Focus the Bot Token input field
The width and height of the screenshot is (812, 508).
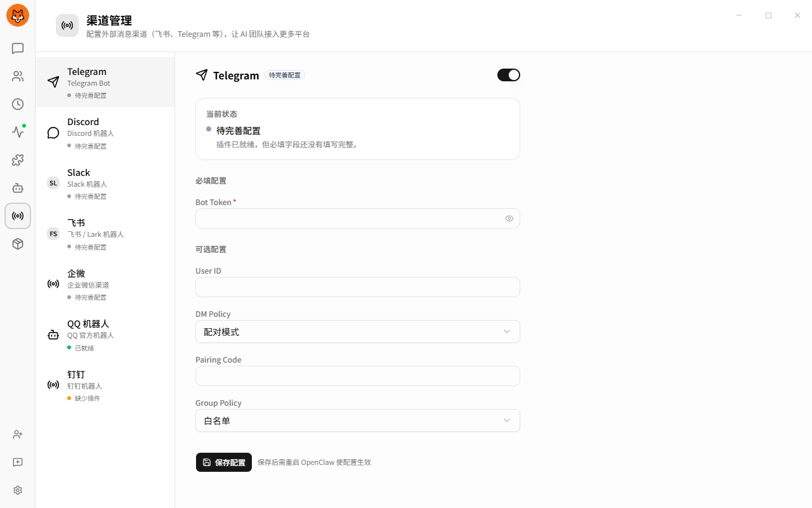tap(358, 218)
